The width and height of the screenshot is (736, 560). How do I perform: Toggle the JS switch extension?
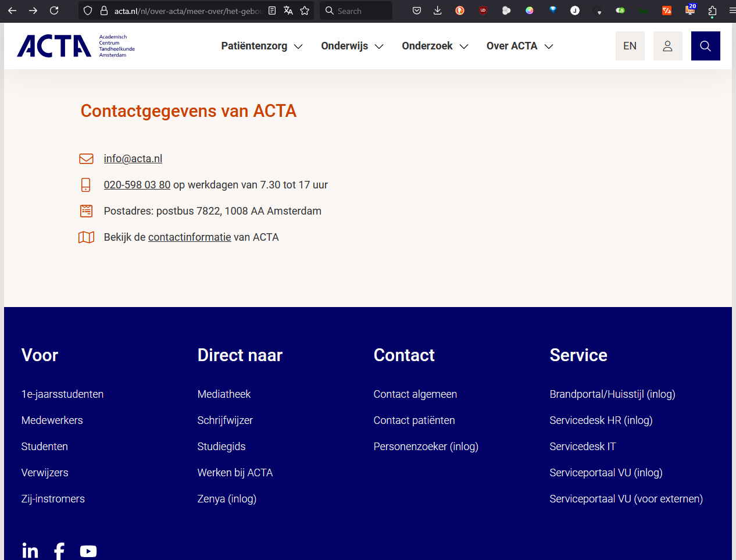(620, 10)
